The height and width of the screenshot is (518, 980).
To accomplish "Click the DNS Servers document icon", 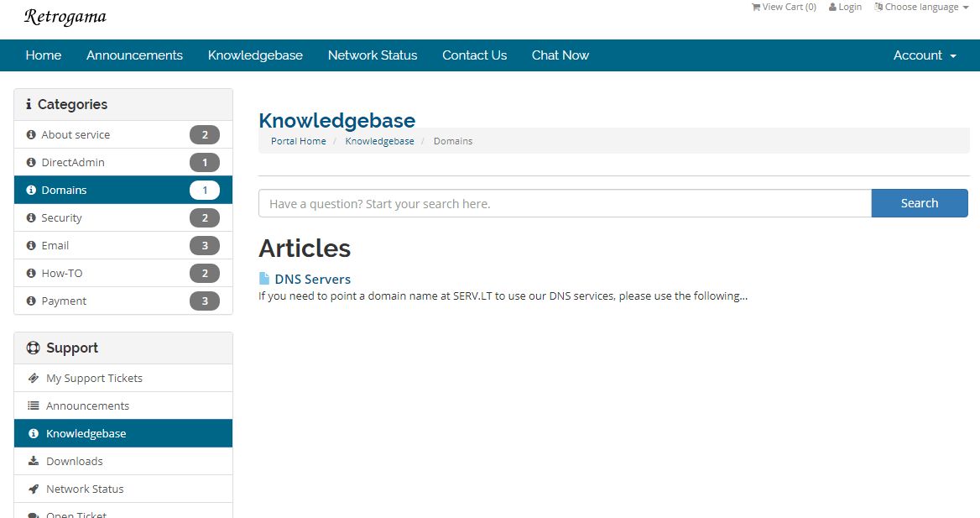I will pyautogui.click(x=263, y=279).
